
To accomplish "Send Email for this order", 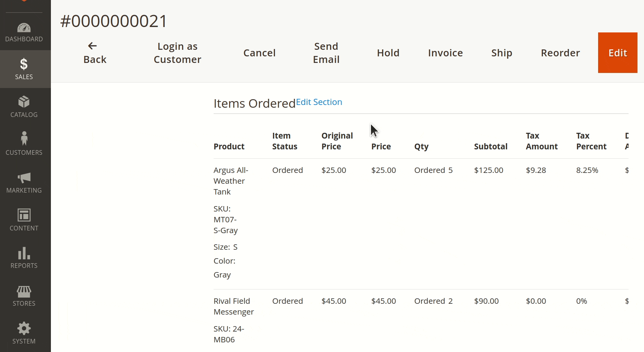I will click(326, 52).
